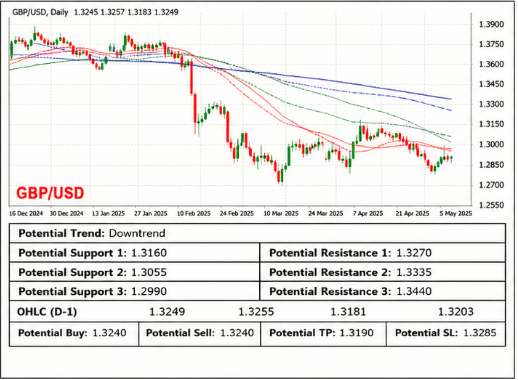Click the red GBP/USD label on chart
518x380 pixels.
pyautogui.click(x=50, y=193)
